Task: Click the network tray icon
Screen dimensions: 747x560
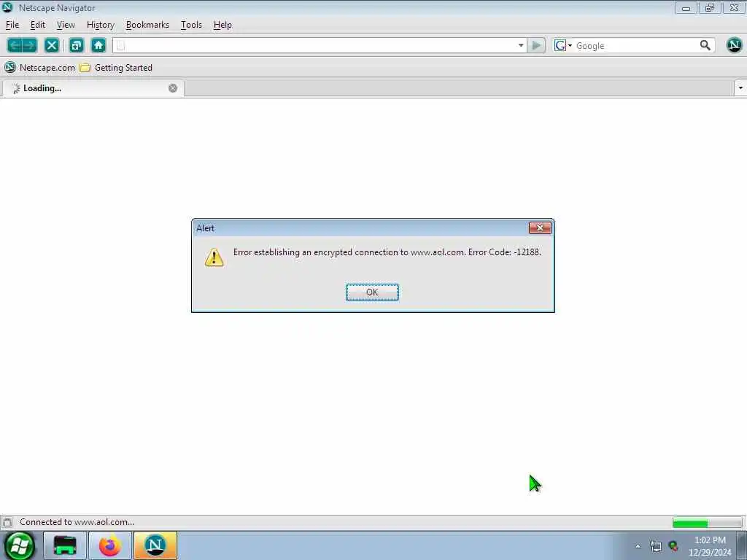Action: pyautogui.click(x=656, y=546)
